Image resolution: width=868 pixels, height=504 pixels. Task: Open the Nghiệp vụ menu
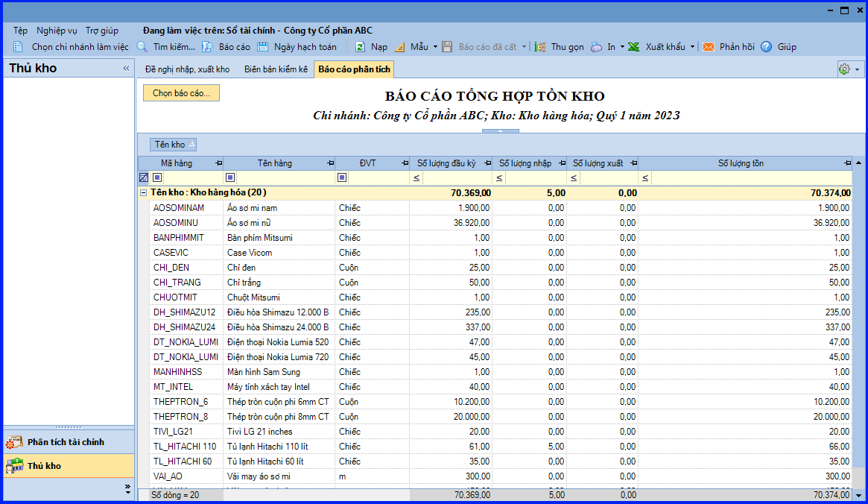tap(57, 31)
